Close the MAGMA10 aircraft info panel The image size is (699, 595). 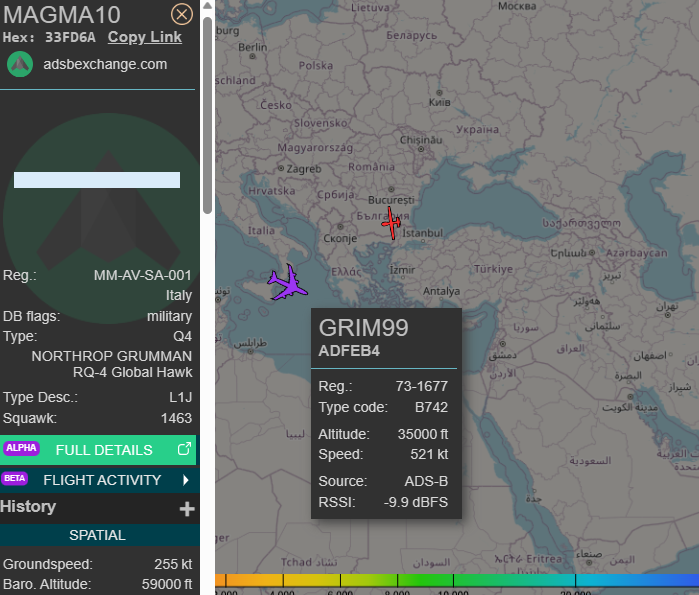(x=182, y=14)
